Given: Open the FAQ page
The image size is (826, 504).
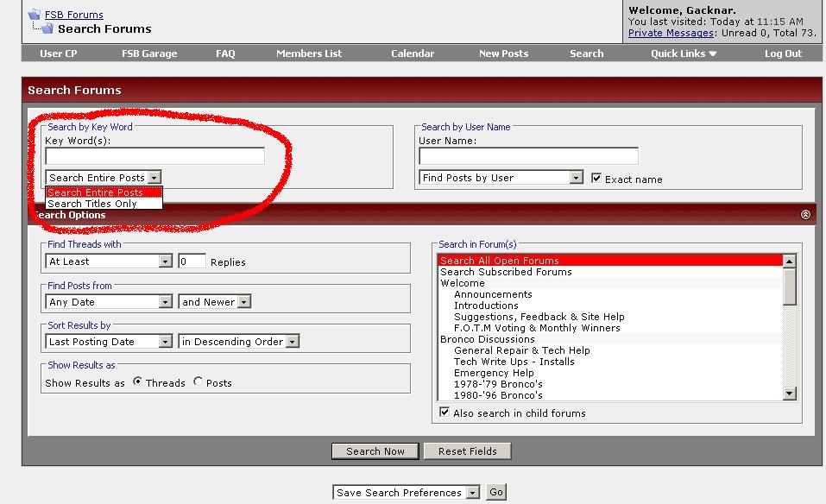Looking at the screenshot, I should coord(225,54).
